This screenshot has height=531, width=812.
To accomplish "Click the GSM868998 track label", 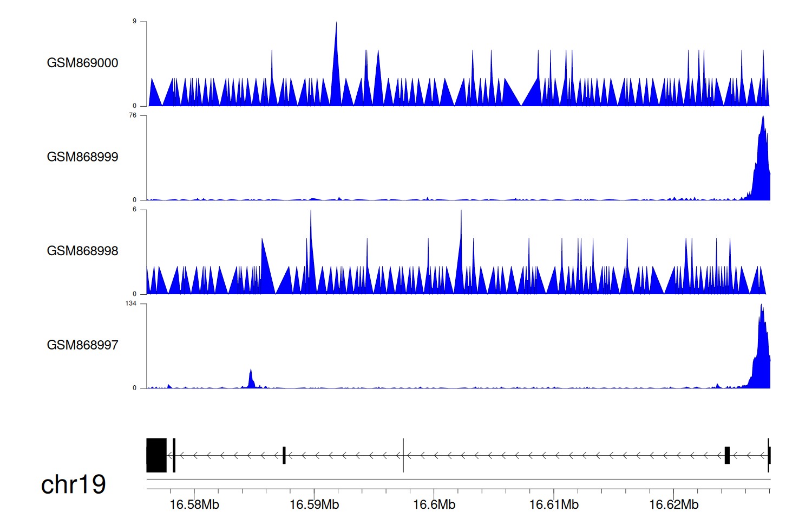I will click(x=82, y=251).
